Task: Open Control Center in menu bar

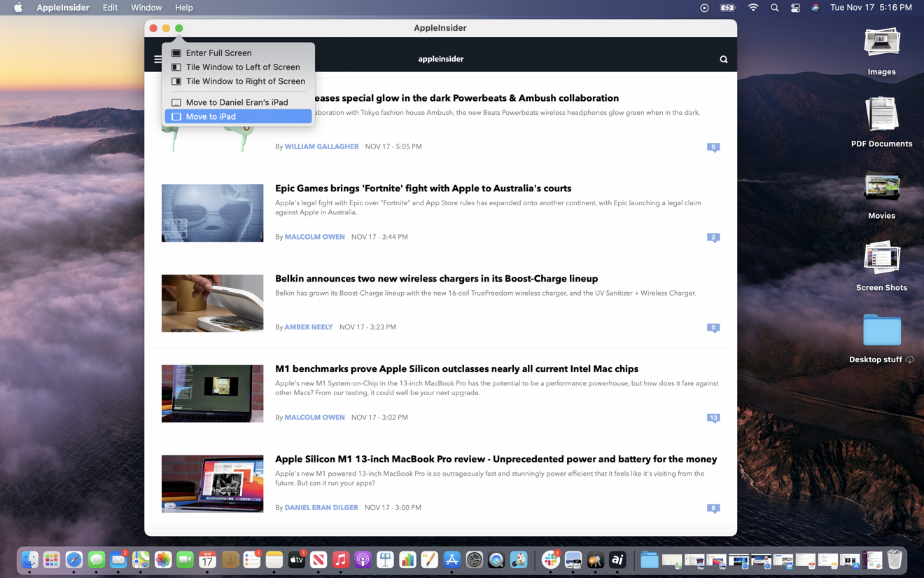Action: coord(795,8)
